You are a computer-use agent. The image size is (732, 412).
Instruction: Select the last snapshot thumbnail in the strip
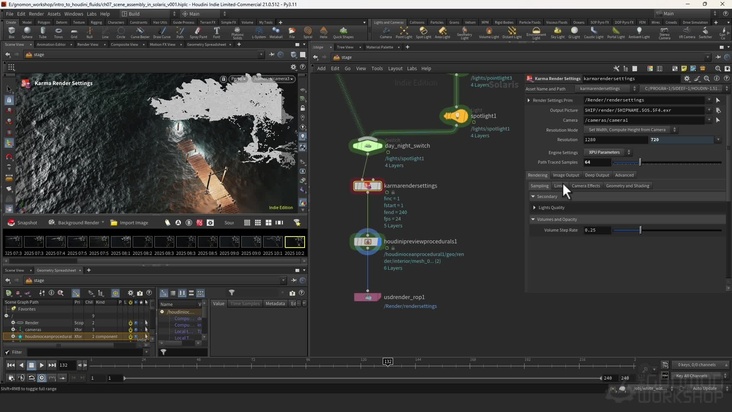295,242
